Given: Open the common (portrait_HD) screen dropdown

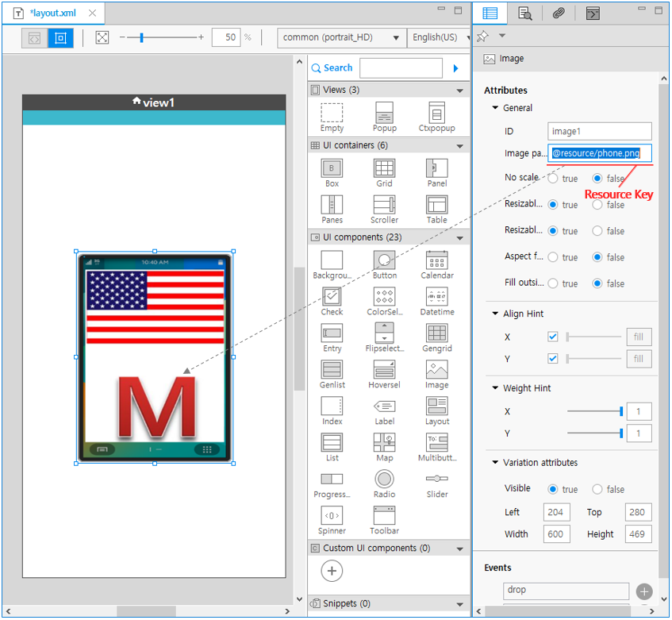Looking at the screenshot, I should pos(342,37).
